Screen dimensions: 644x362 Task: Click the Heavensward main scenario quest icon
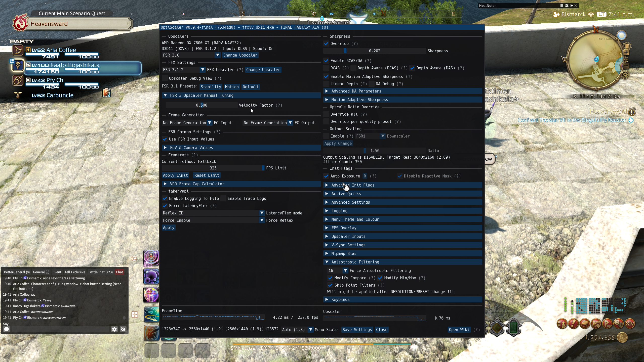[21, 23]
